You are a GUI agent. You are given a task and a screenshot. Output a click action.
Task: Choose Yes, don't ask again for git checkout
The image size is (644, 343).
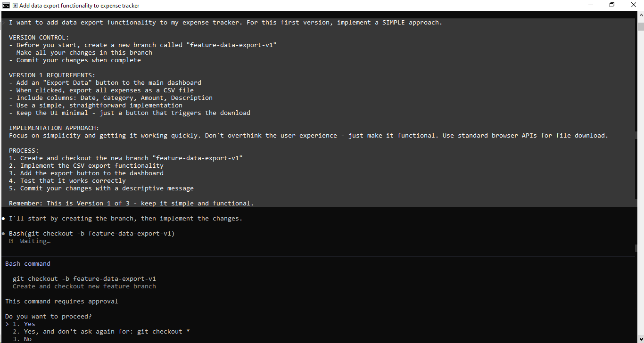tap(101, 332)
